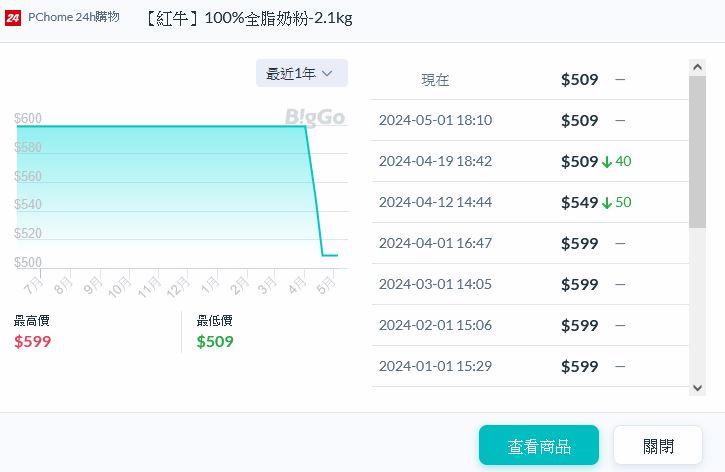Click the PChome 24h shopping logo icon
Screen dimensions: 725x472
coord(13,18)
